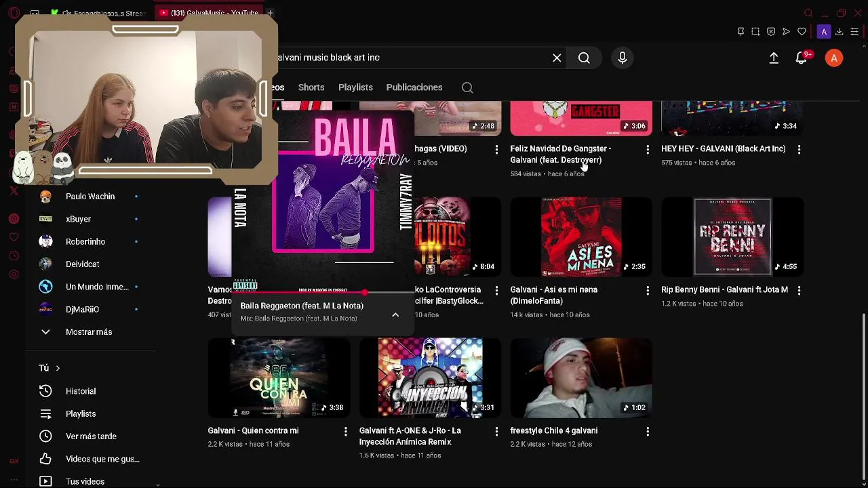Open options menu for HEY HEY - GALVANI video
868x488 pixels.
click(799, 149)
